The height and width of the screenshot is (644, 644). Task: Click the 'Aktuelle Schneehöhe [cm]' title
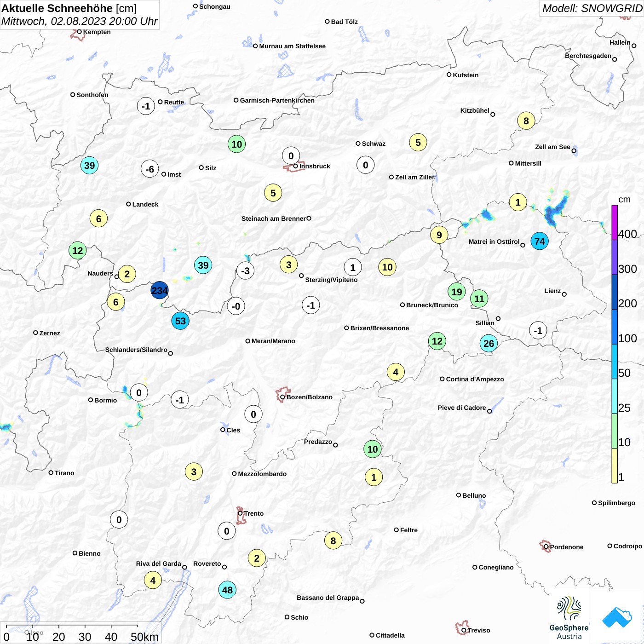pos(69,8)
